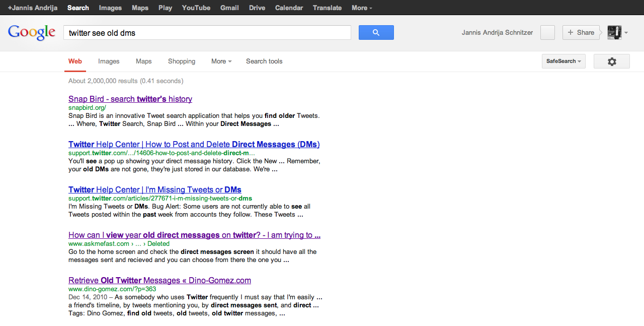Open view year old direct messages result

tap(195, 235)
